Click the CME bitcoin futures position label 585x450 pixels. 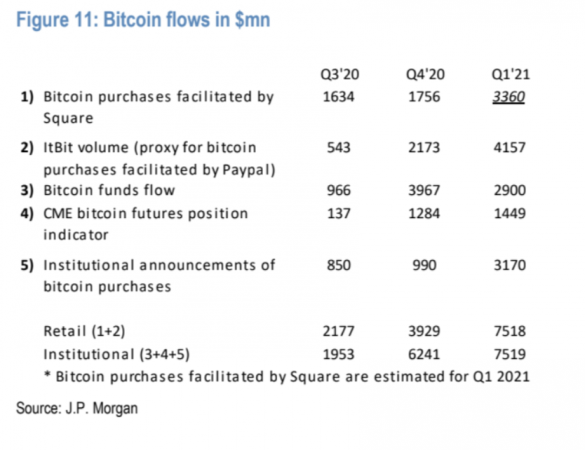[146, 224]
